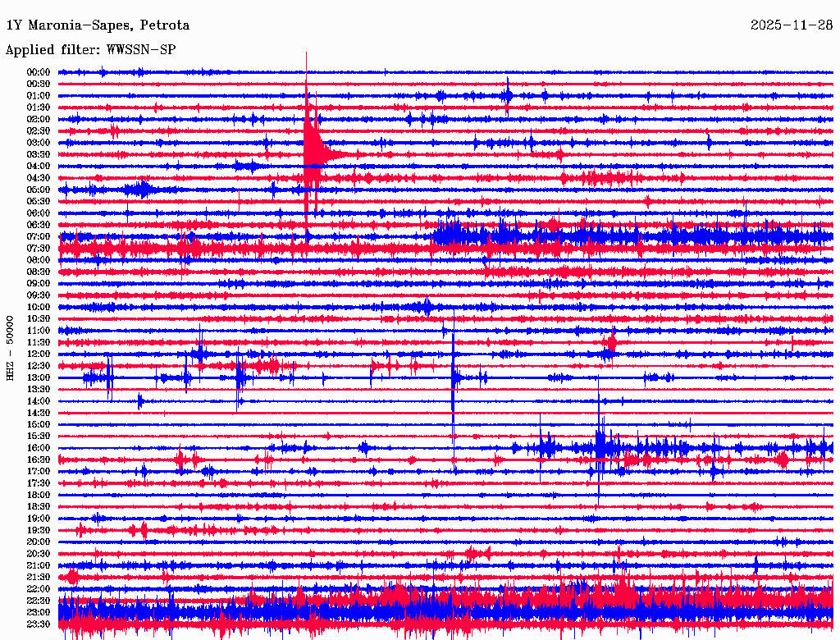Click the 22:30 time label
Image resolution: width=840 pixels, height=640 pixels.
coord(39,601)
